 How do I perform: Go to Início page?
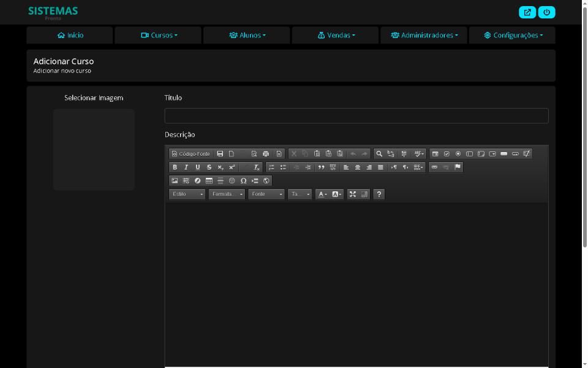(70, 36)
